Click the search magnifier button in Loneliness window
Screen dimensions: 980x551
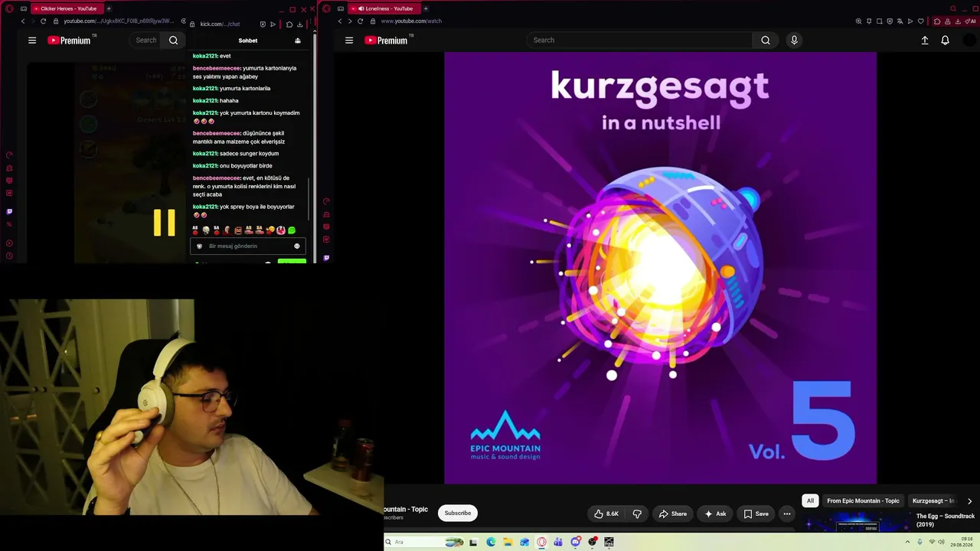(x=766, y=40)
